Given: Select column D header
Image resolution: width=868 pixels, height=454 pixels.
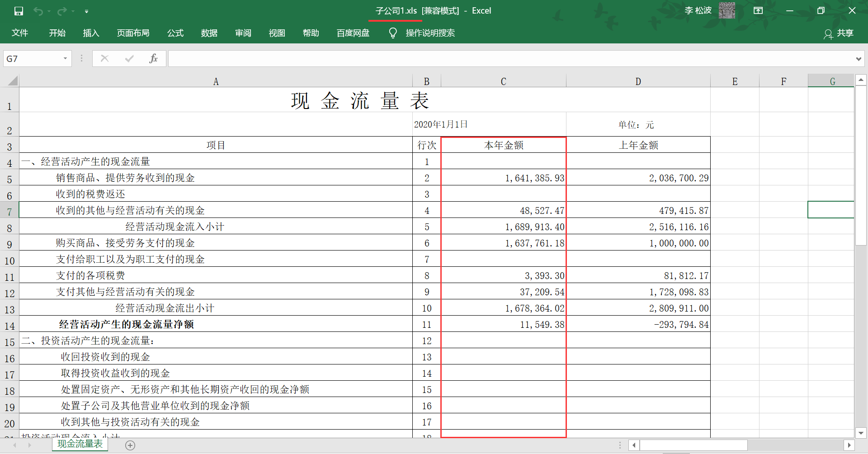Looking at the screenshot, I should 638,81.
